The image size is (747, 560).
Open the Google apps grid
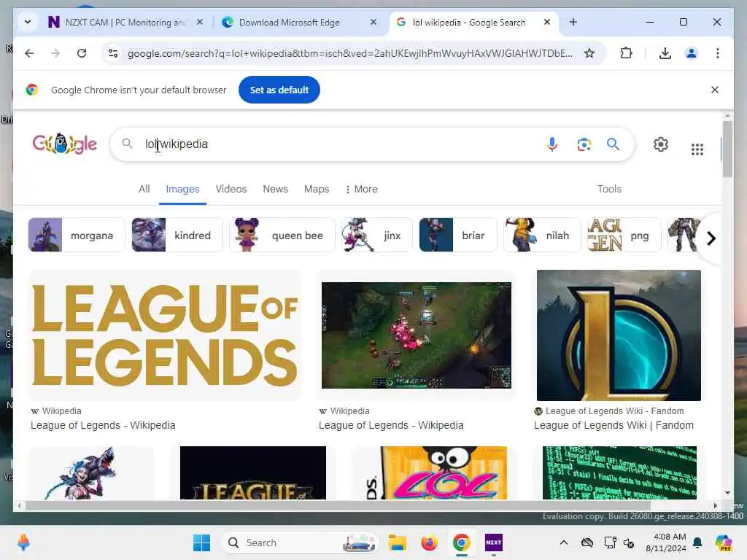tap(697, 149)
